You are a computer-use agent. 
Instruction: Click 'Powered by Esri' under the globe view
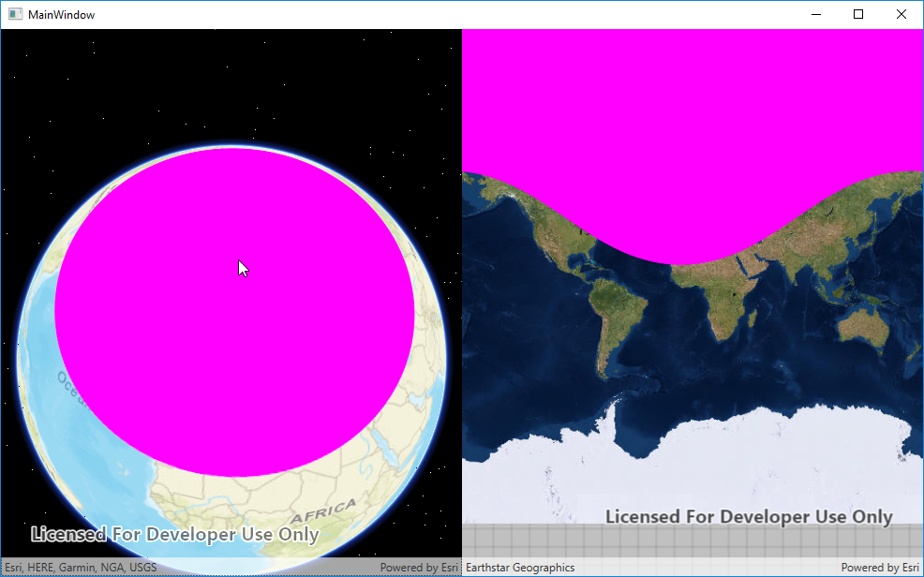pos(419,568)
